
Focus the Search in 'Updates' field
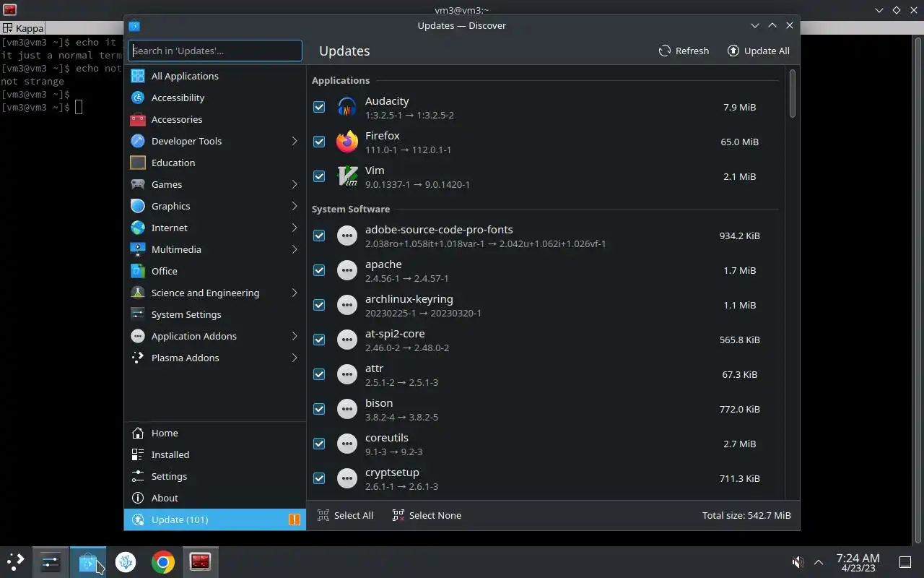pyautogui.click(x=215, y=51)
